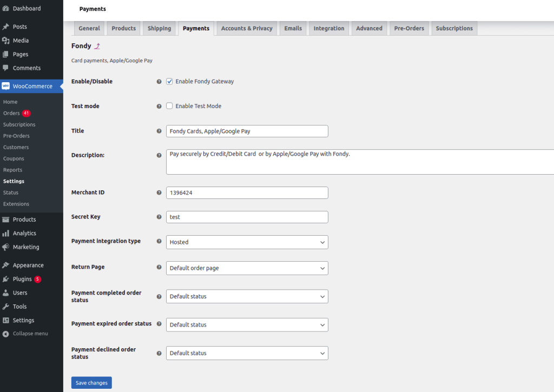This screenshot has width=554, height=392.
Task: Click the help icon beside Merchant ID
Action: (159, 192)
